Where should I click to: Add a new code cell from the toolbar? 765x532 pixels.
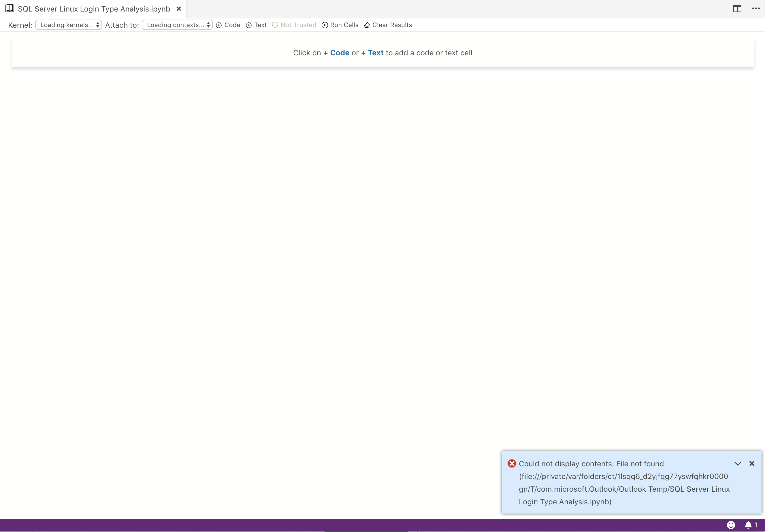(x=228, y=25)
